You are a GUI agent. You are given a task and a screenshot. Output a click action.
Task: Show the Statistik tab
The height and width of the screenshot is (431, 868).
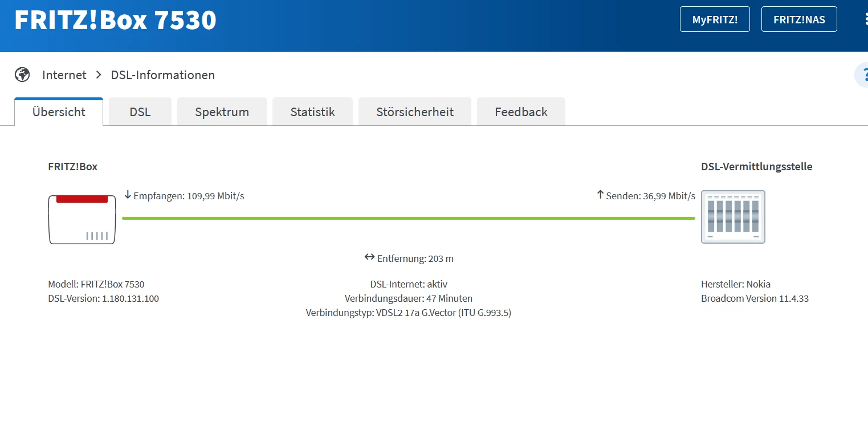pos(312,112)
